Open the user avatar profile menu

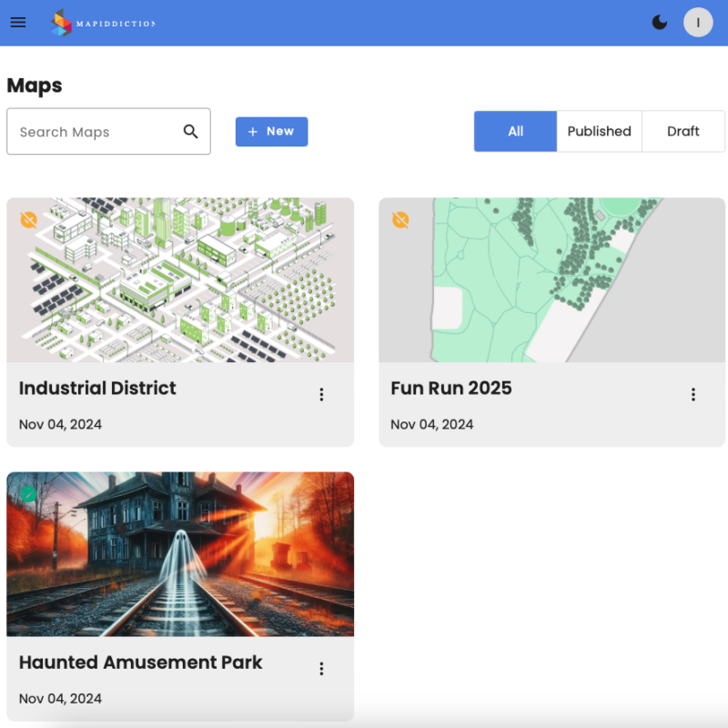[x=698, y=23]
